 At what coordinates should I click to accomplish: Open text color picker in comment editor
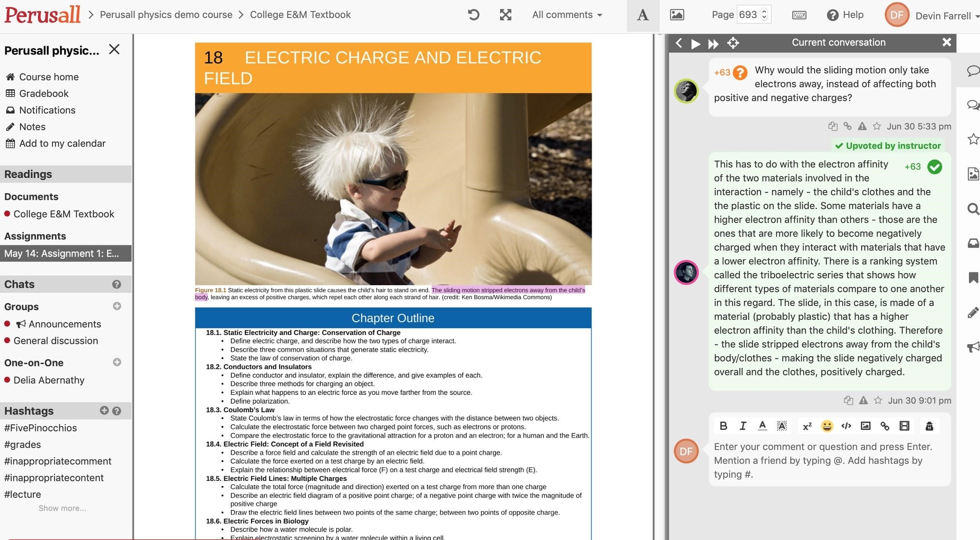click(762, 426)
